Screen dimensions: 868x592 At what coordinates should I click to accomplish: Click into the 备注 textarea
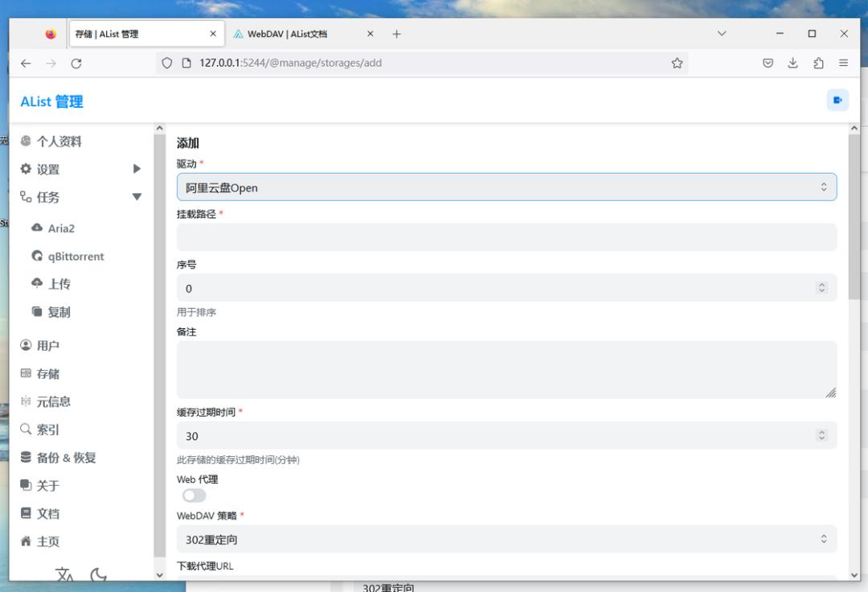(506, 369)
